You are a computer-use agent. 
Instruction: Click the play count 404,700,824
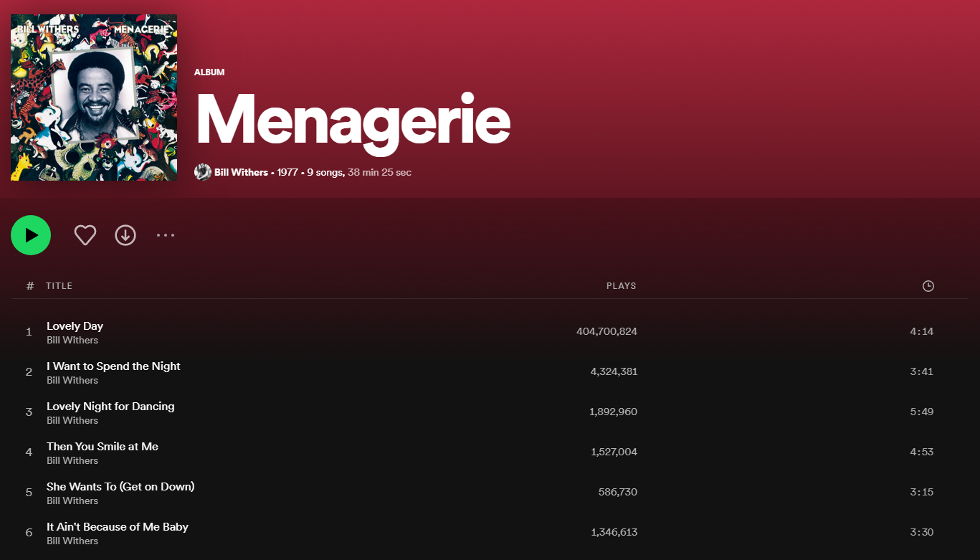(606, 332)
